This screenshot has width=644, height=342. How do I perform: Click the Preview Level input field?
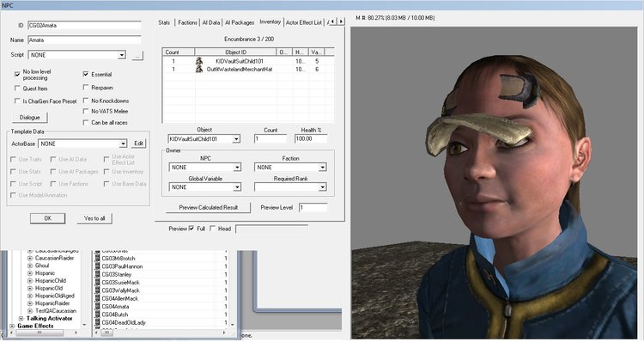pyautogui.click(x=313, y=208)
